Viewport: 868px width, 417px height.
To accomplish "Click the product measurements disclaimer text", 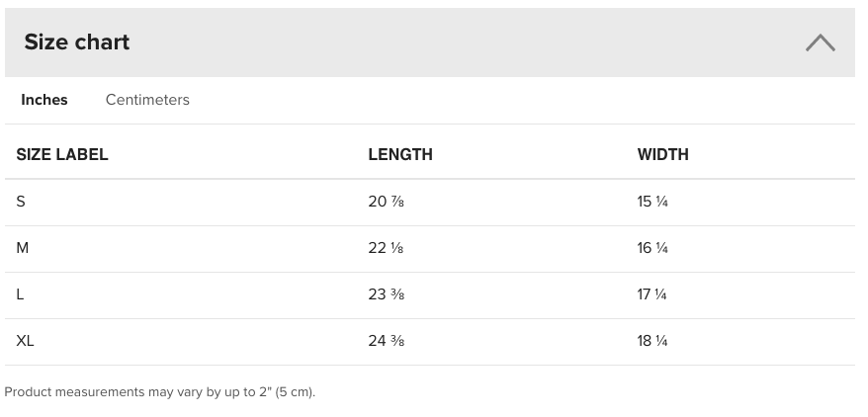I will (159, 392).
